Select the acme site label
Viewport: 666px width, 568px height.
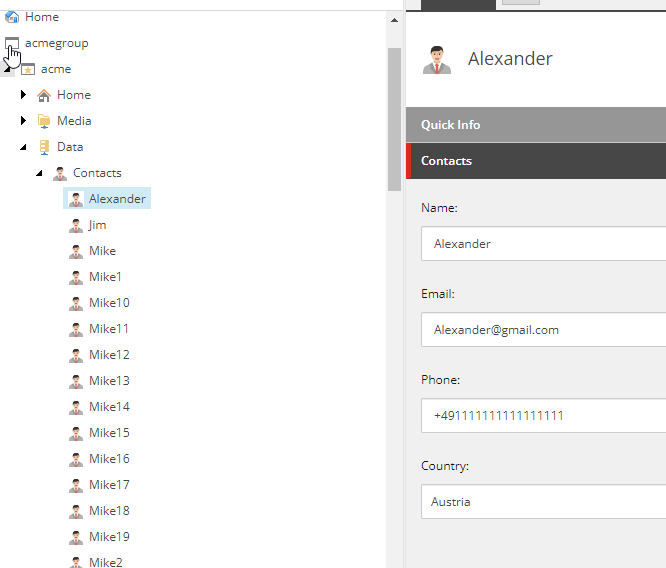coord(56,69)
